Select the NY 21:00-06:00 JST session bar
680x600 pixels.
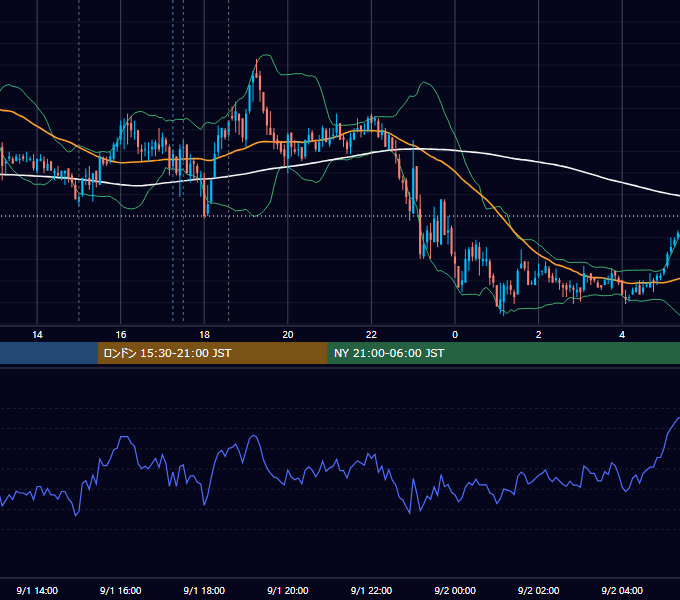pyautogui.click(x=503, y=353)
